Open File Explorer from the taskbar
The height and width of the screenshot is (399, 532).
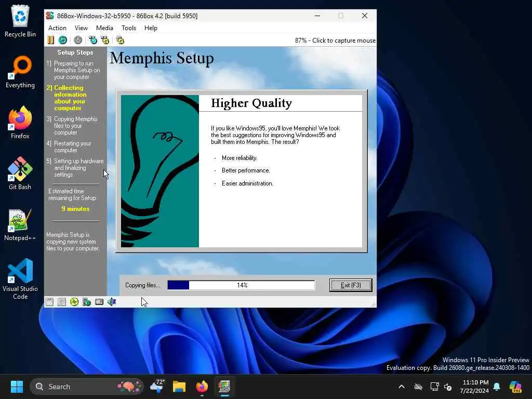pos(179,387)
